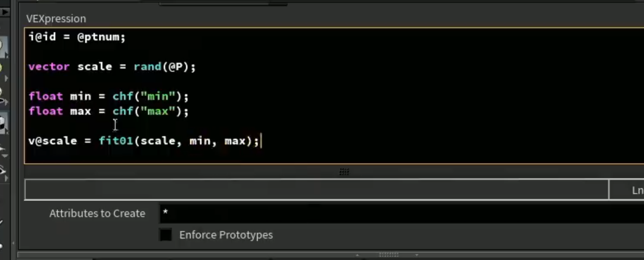Place cursor on the i@id = @ptnum line
The height and width of the screenshot is (260, 644).
pyautogui.click(x=77, y=37)
